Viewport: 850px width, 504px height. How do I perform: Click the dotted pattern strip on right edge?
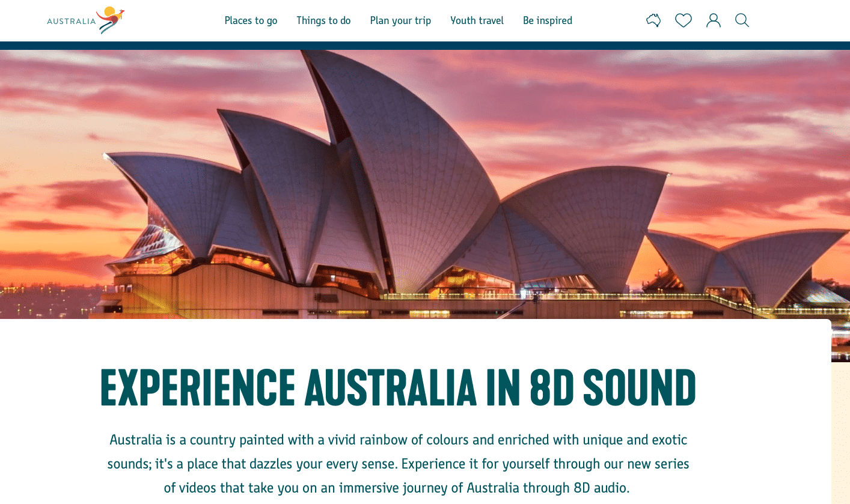click(x=840, y=433)
